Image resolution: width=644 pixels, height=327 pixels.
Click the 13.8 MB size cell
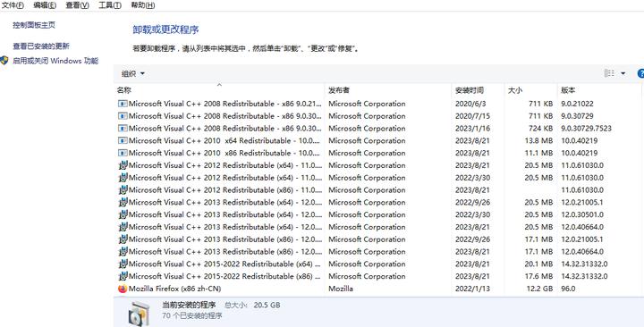(x=538, y=141)
